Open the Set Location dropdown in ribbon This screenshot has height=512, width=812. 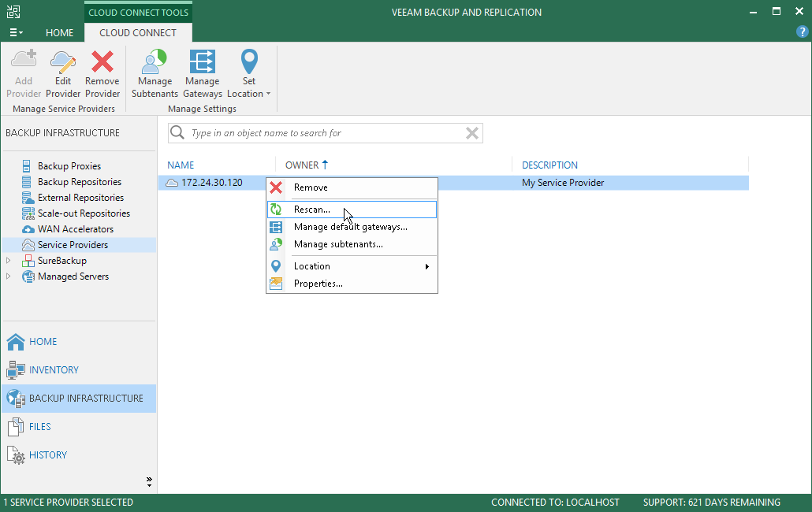249,73
